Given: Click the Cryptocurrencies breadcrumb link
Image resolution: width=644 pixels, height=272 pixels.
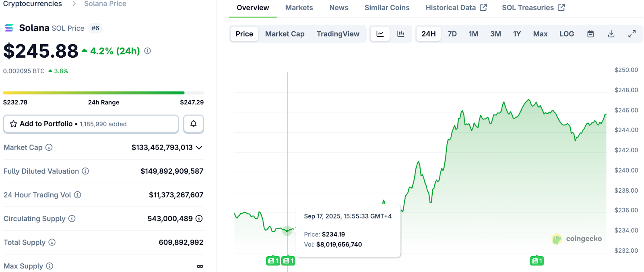Looking at the screenshot, I should [x=33, y=4].
